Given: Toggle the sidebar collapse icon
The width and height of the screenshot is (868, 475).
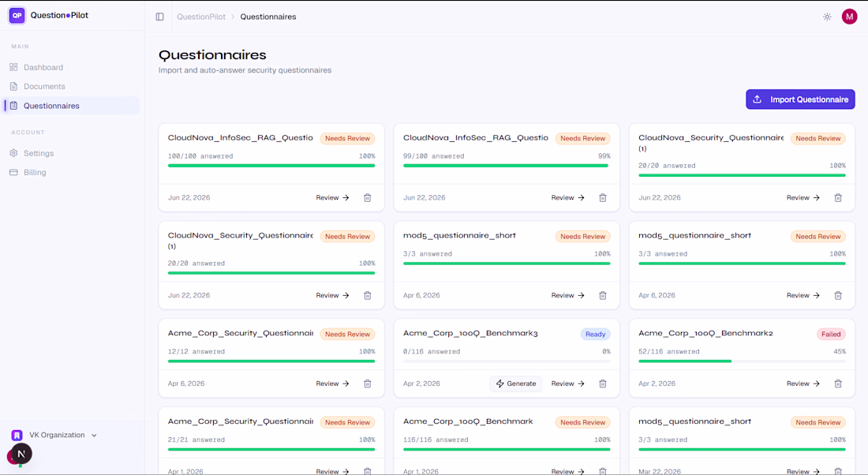Looking at the screenshot, I should [x=159, y=17].
